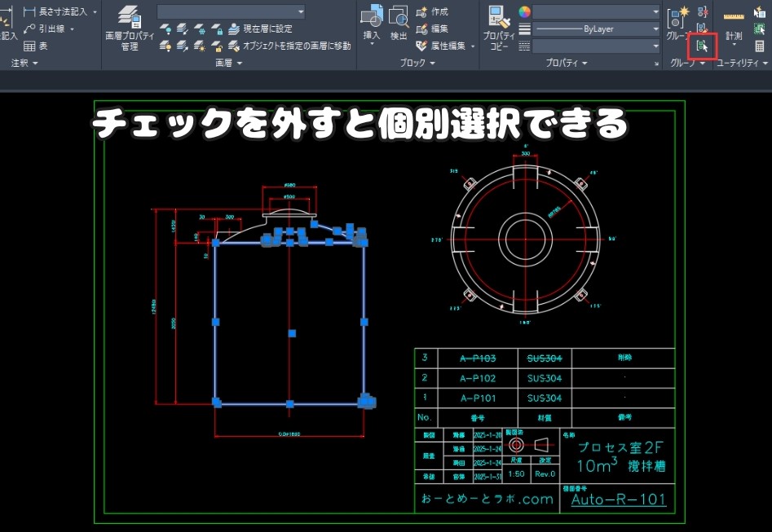Click the Select All green-box icon
The height and width of the screenshot is (532, 772).
click(760, 29)
